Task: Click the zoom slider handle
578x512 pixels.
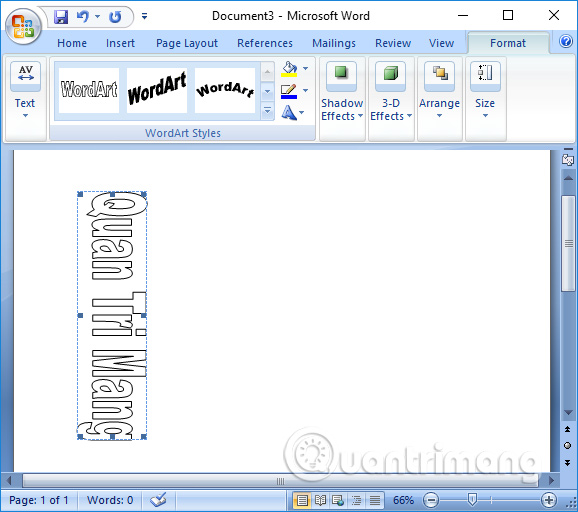Action: pyautogui.click(x=472, y=499)
